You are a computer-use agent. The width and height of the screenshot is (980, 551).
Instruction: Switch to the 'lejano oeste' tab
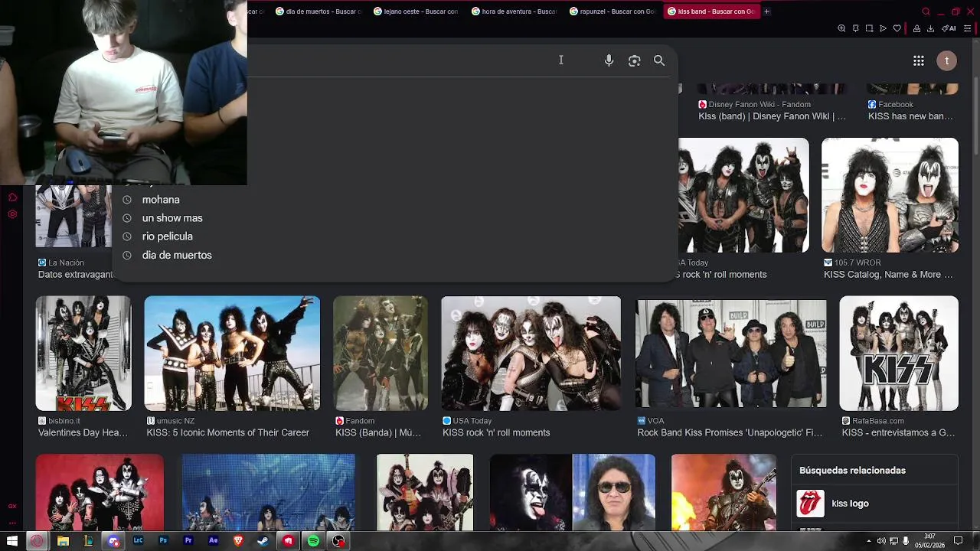pyautogui.click(x=415, y=11)
